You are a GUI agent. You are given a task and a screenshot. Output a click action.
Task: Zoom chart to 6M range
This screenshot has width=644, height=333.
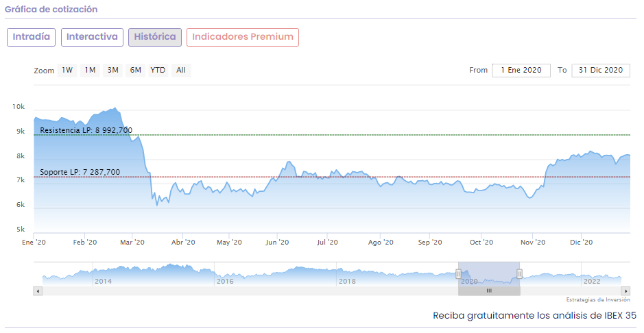pos(136,70)
